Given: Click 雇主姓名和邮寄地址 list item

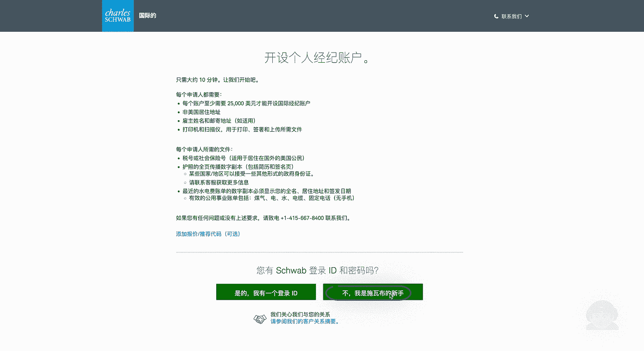Looking at the screenshot, I should 219,121.
